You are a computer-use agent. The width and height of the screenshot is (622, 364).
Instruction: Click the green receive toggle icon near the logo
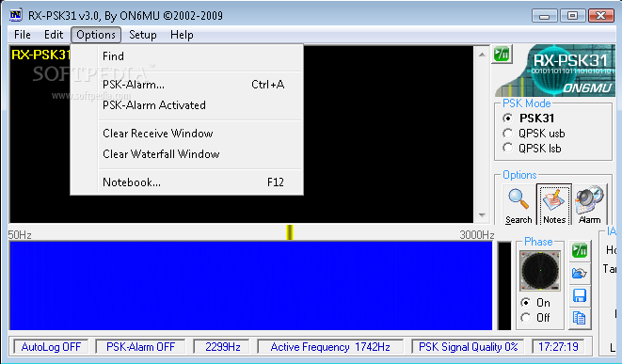tap(502, 54)
